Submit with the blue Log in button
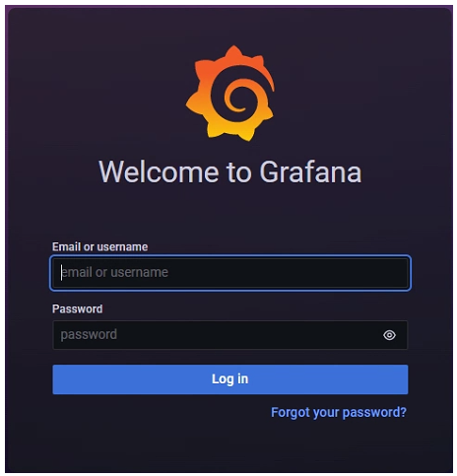 pyautogui.click(x=230, y=379)
